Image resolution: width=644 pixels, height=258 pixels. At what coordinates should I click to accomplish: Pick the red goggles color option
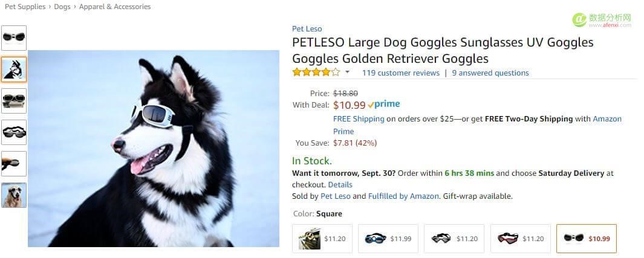tap(520, 239)
